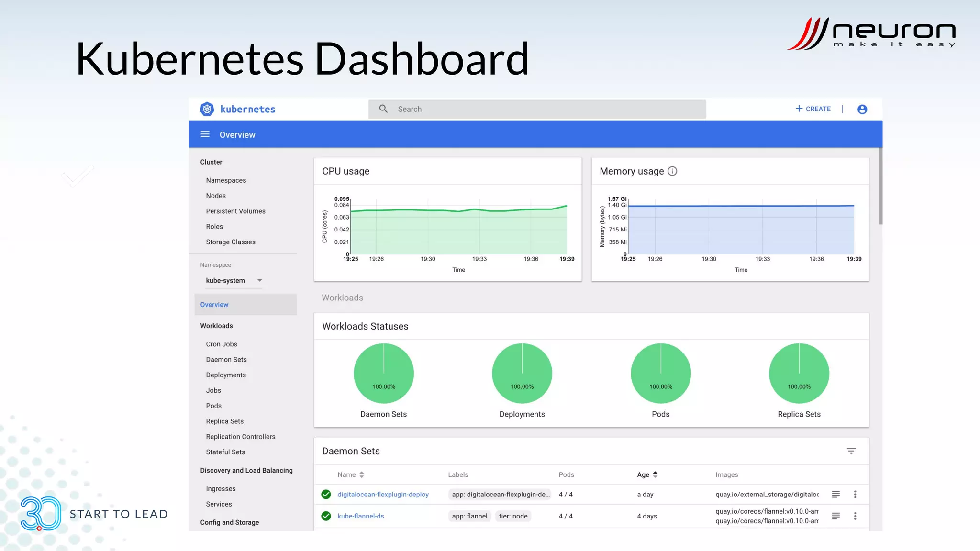The height and width of the screenshot is (551, 980).
Task: Open logs icon for kube-flannel-ds row
Action: click(836, 516)
